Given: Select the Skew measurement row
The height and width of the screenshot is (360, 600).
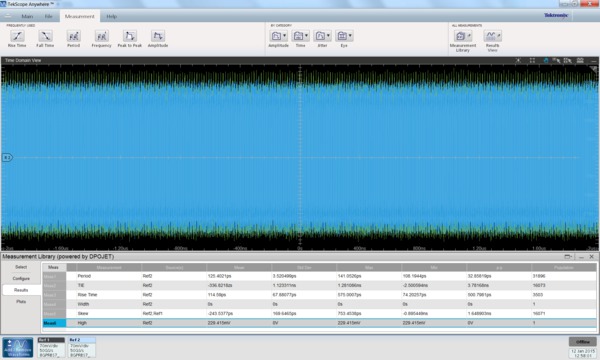Looking at the screenshot, I should [x=319, y=313].
